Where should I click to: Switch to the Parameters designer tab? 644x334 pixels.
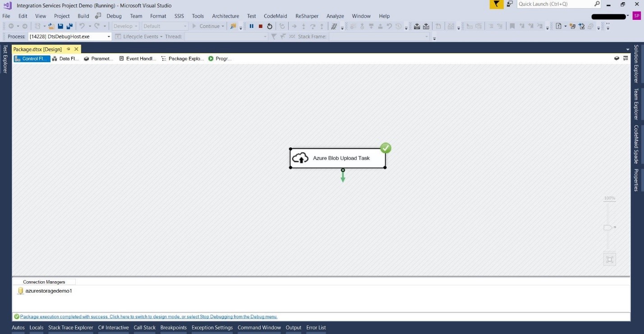(x=98, y=59)
